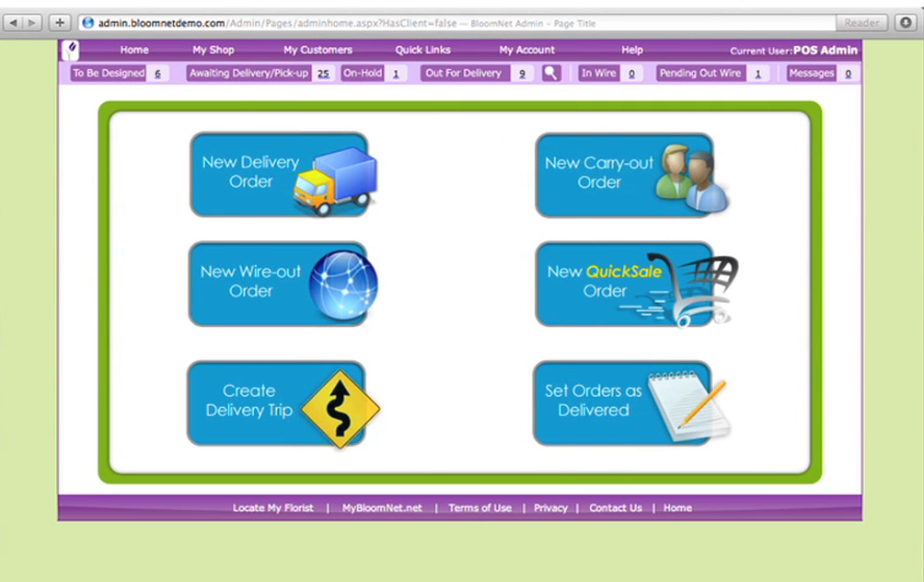Open Awaiting Delivery count 25
This screenshot has height=582, width=924.
pos(323,74)
